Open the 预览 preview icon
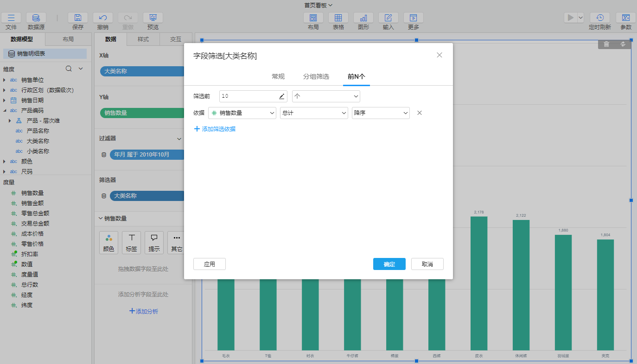Screen dimensions: 637x364 (153, 18)
